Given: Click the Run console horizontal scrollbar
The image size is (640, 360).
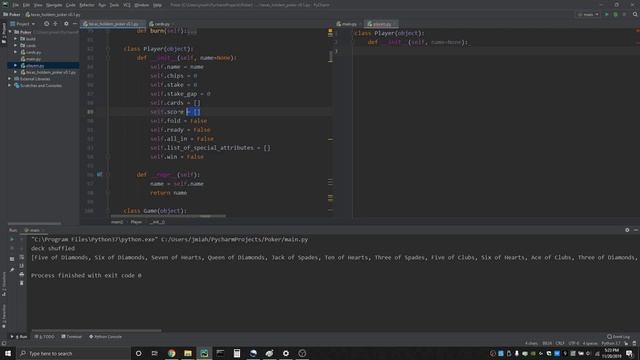Looking at the screenshot, I should click(x=96, y=331).
